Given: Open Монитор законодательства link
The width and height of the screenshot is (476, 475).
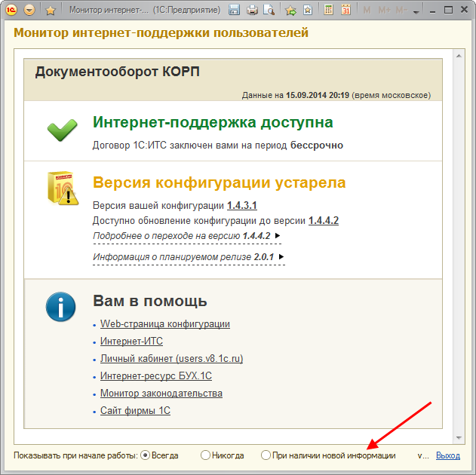Looking at the screenshot, I should pos(161,393).
